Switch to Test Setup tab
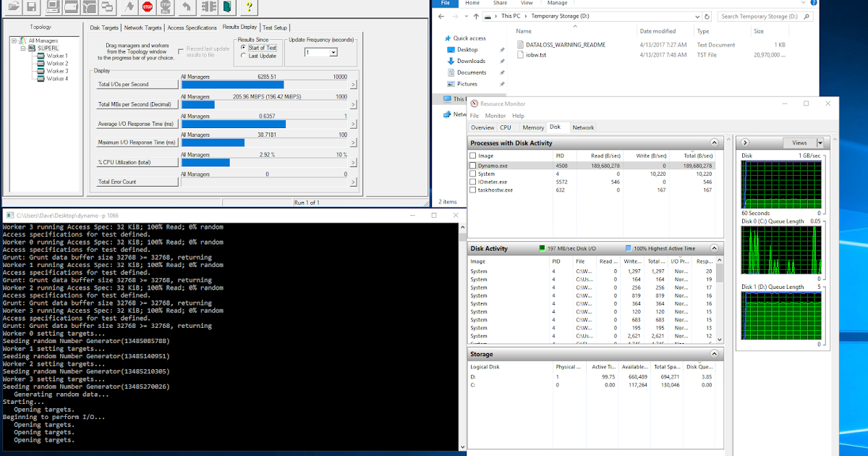 click(275, 28)
